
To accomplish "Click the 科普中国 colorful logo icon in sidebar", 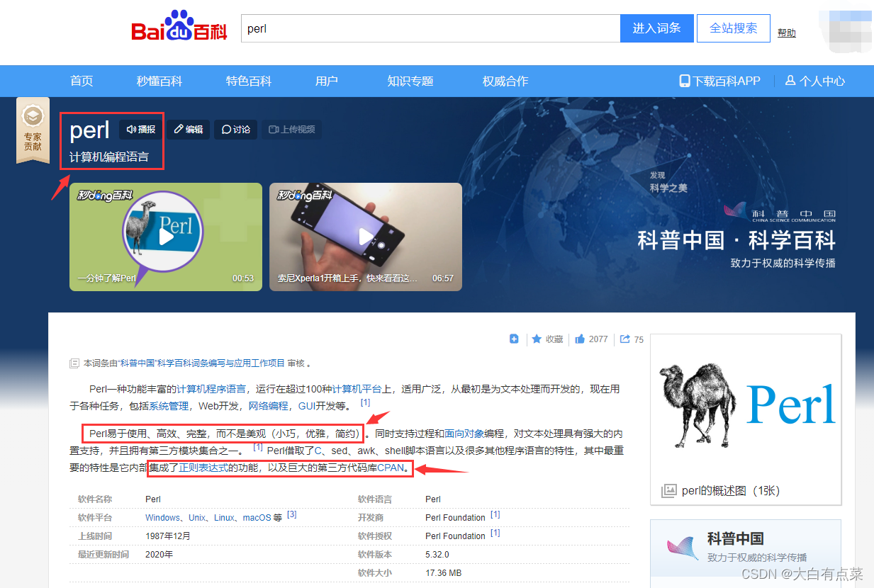I will pyautogui.click(x=683, y=548).
